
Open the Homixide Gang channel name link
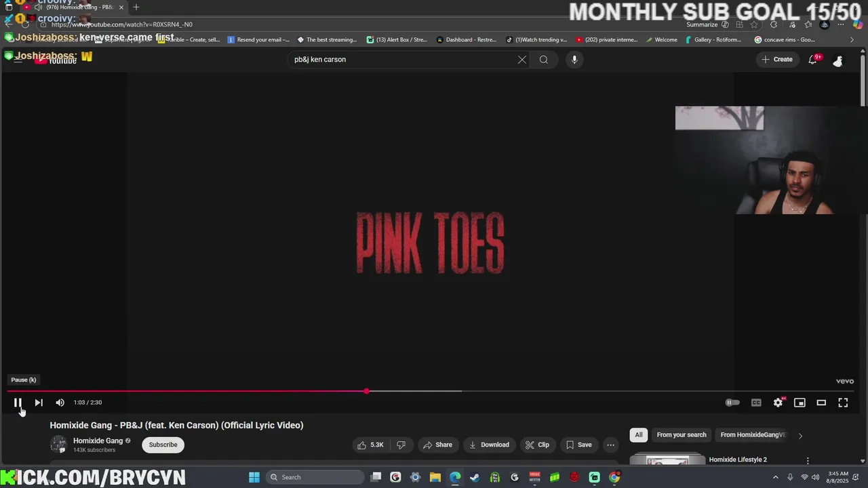[x=98, y=441]
